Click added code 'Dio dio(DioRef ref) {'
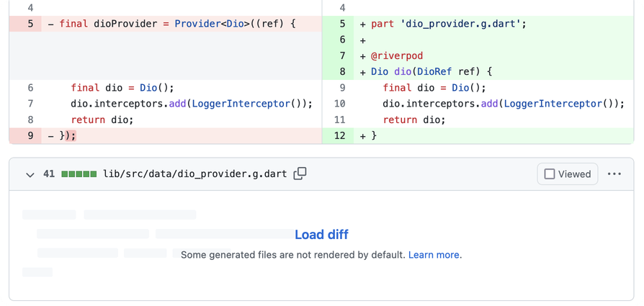This screenshot has width=644, height=306. 431,72
